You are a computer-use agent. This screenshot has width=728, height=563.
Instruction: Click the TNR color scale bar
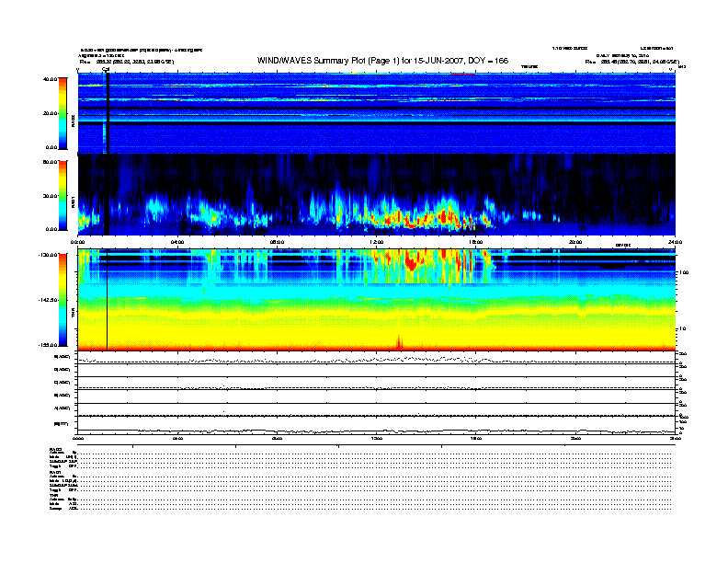pyautogui.click(x=63, y=300)
